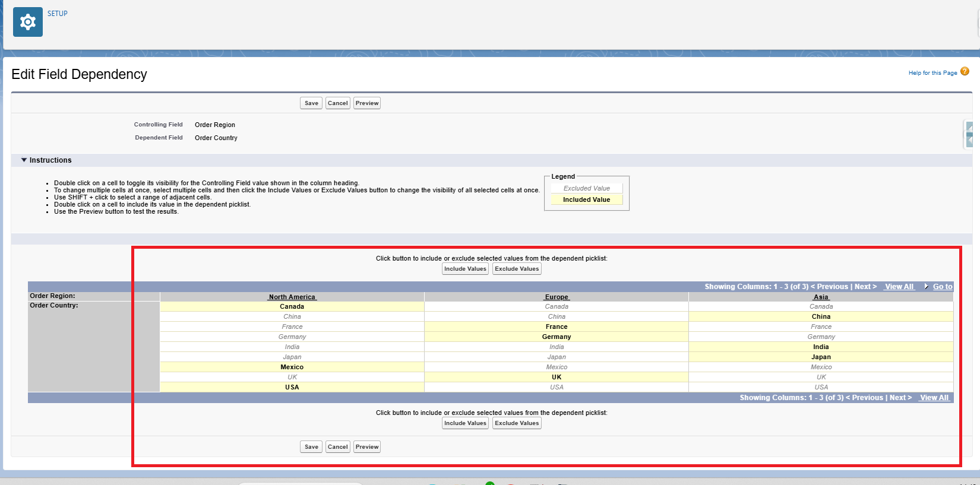This screenshot has width=980, height=485.
Task: Click the bottom Exclude Values button
Action: 517,423
